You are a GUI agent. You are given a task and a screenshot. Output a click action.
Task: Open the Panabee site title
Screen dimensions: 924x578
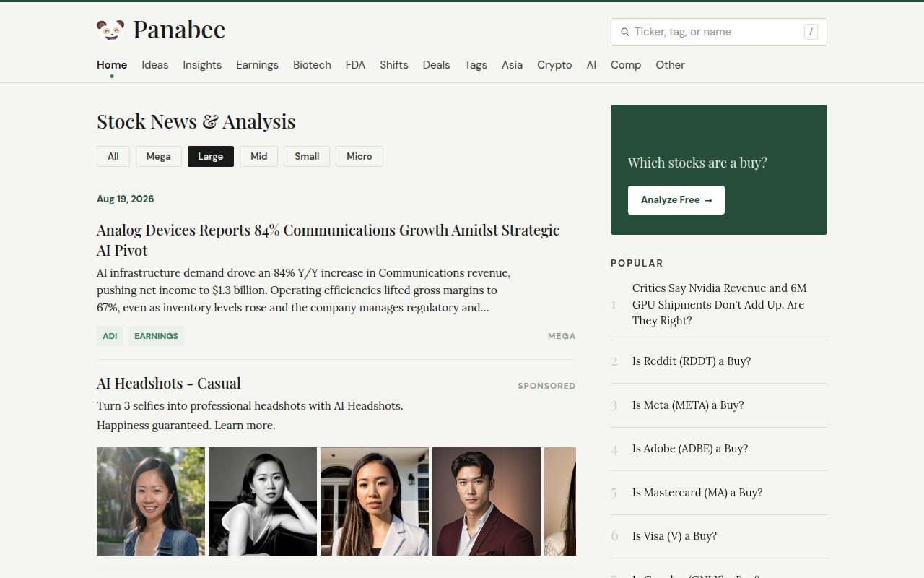pos(179,30)
